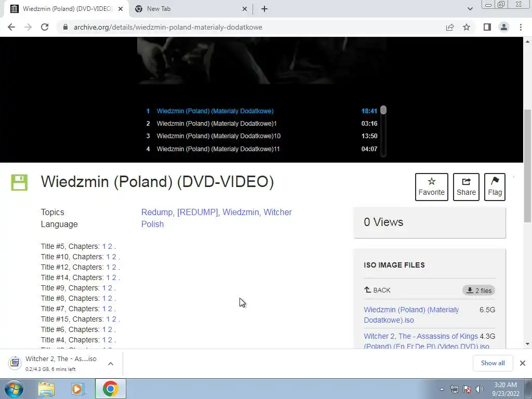Click the Share button
Image resolution: width=532 pixels, height=399 pixels.
click(466, 187)
